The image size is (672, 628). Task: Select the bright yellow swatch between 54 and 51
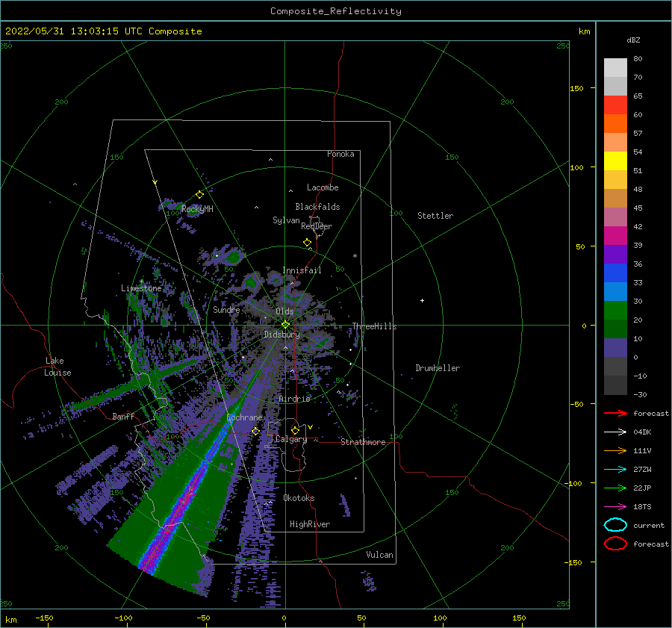(615, 161)
